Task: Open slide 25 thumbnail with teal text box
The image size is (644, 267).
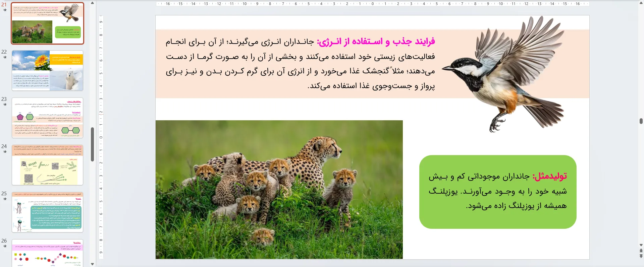Action: pyautogui.click(x=47, y=212)
